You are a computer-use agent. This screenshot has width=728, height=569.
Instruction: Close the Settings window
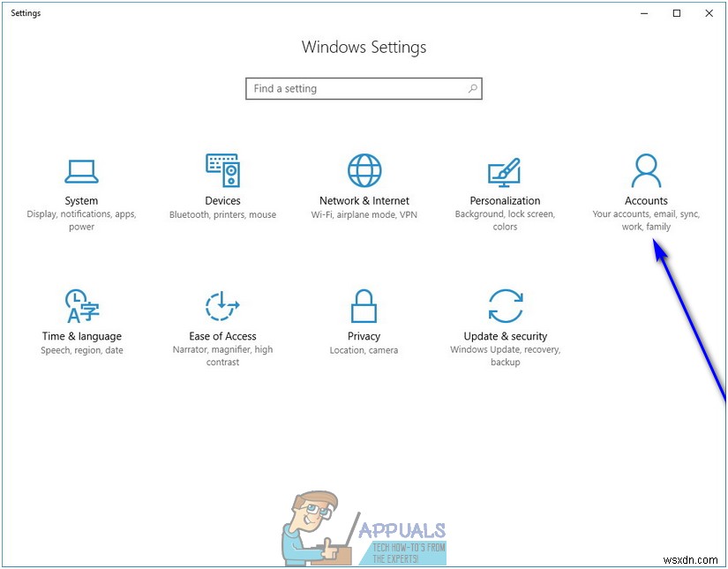pos(709,13)
